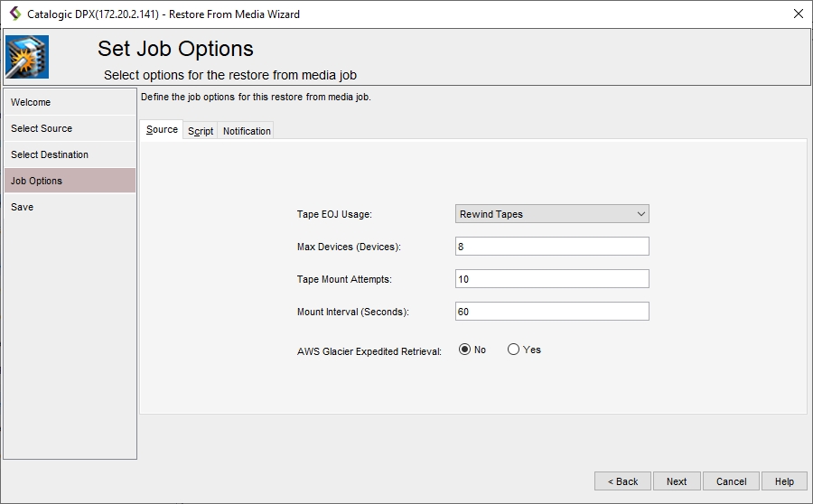Go back with the Back button
This screenshot has width=813, height=504.
(622, 481)
